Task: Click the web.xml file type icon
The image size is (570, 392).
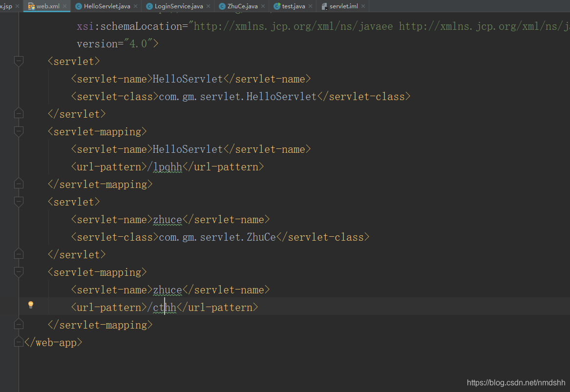Action: coord(31,6)
